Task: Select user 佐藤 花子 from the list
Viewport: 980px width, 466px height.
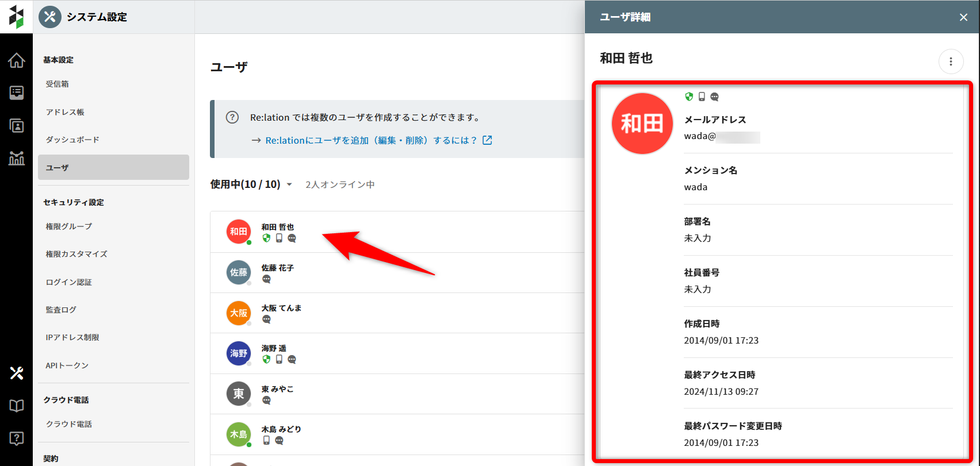Action: click(278, 268)
